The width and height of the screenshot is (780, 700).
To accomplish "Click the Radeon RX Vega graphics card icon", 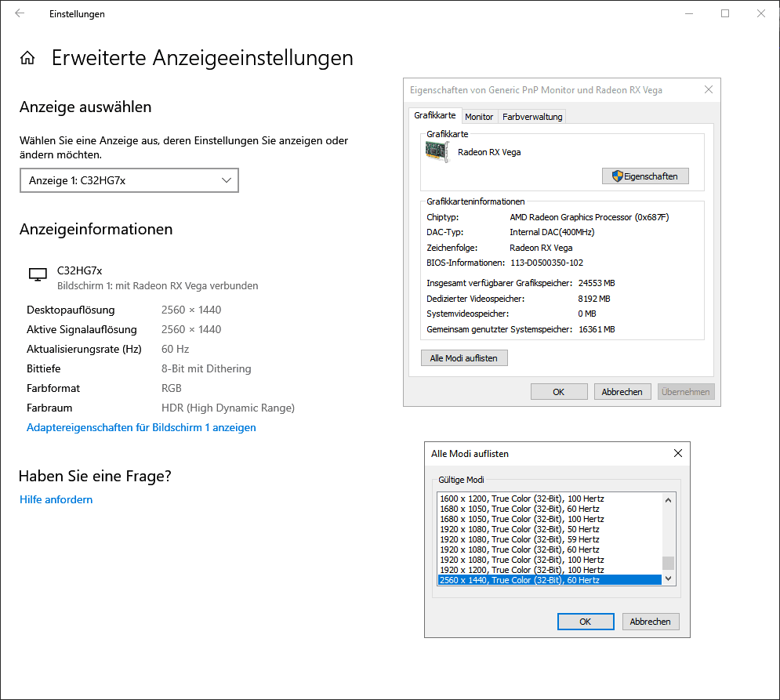I will pyautogui.click(x=437, y=152).
